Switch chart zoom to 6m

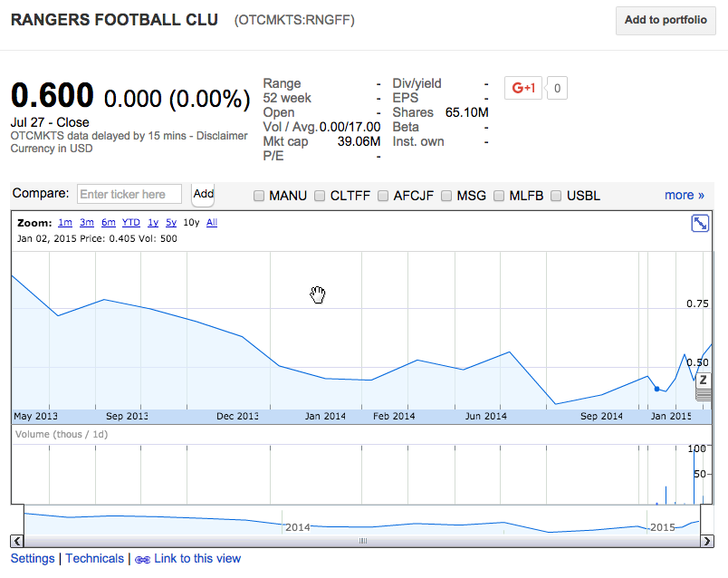pos(108,223)
